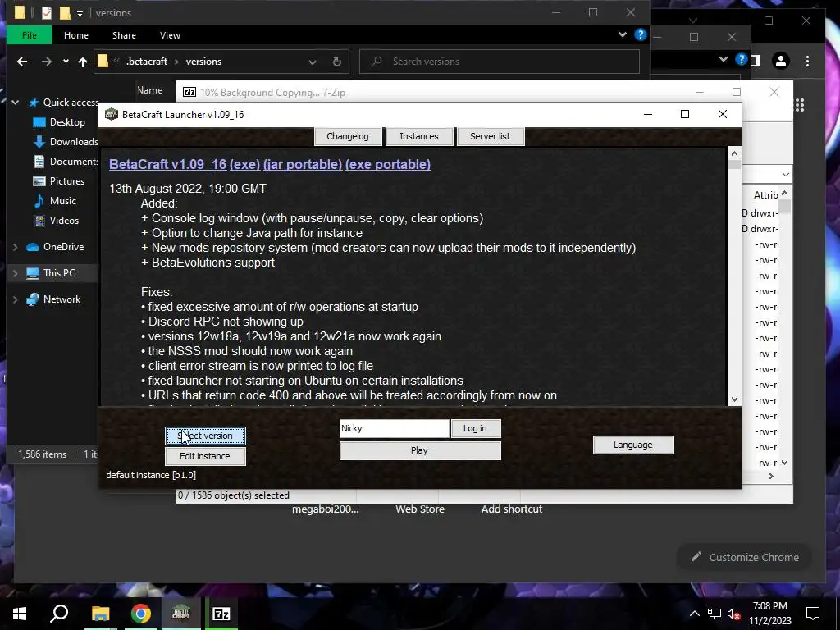Click the Quick Access Toolbar dropdown arrow

pos(80,13)
